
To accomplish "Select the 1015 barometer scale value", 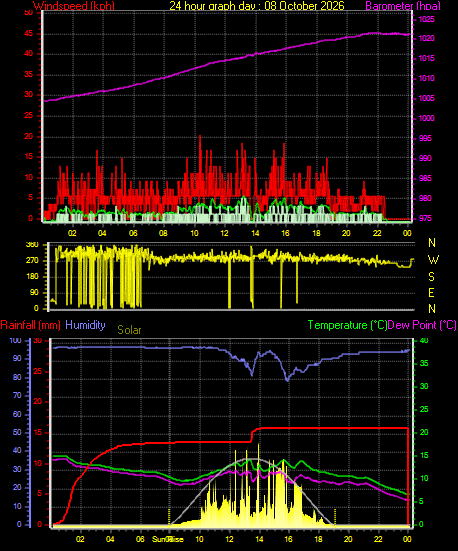I will pos(426,58).
